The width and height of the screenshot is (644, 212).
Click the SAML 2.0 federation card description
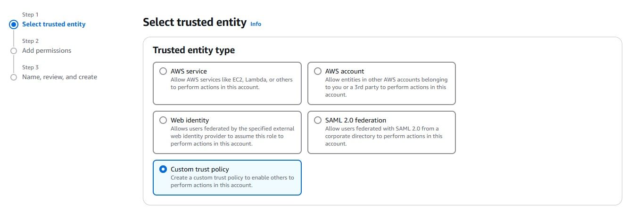click(383, 136)
